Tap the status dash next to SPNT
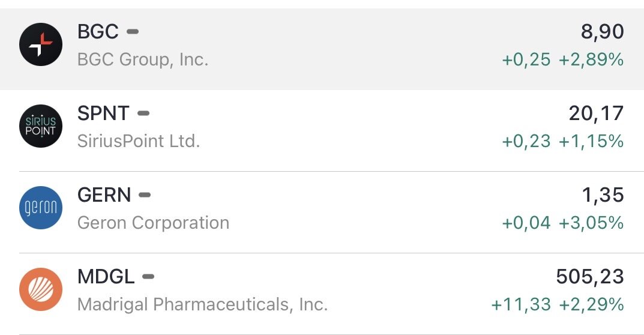 click(x=143, y=113)
